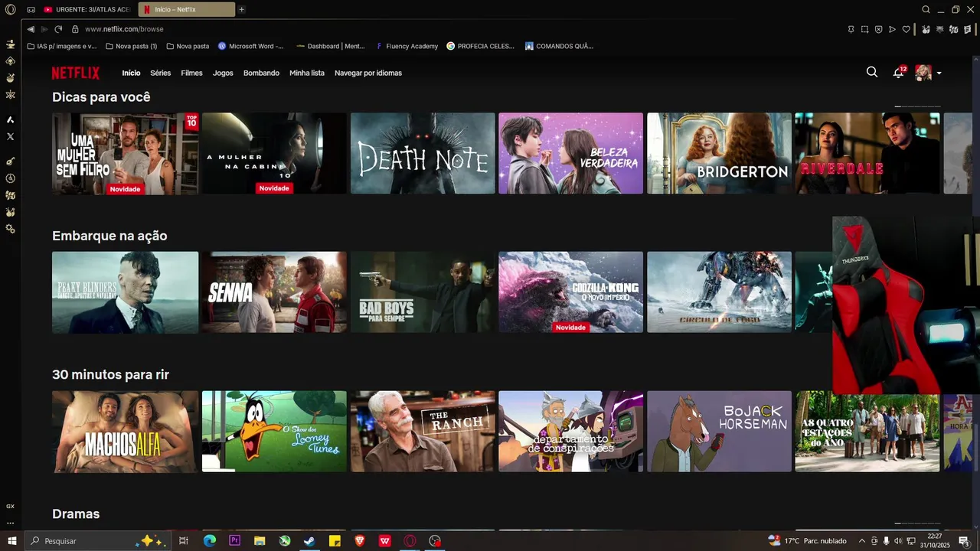Open the Filmes menu item

(x=191, y=73)
